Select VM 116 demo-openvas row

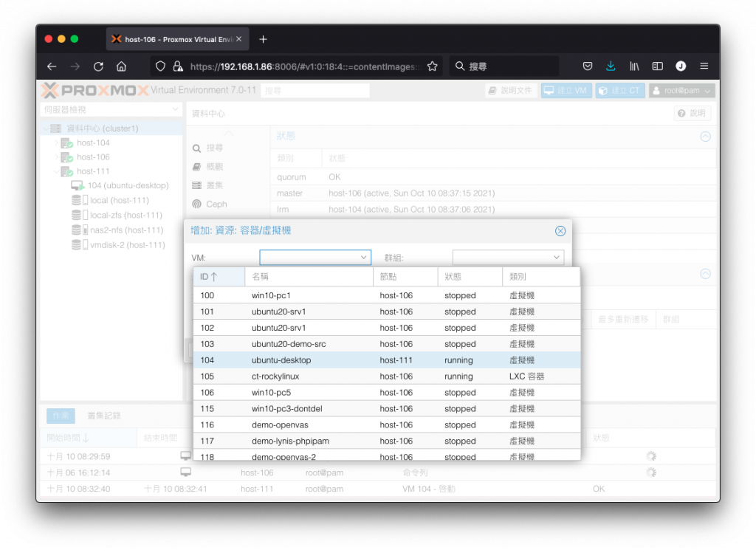click(x=387, y=425)
